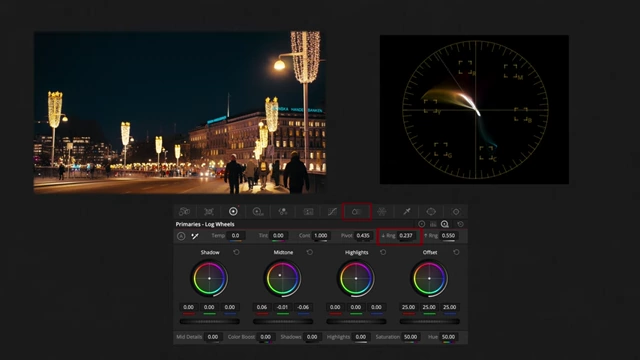Click Offset blue value 25.00
The height and width of the screenshot is (360, 640).
449,307
